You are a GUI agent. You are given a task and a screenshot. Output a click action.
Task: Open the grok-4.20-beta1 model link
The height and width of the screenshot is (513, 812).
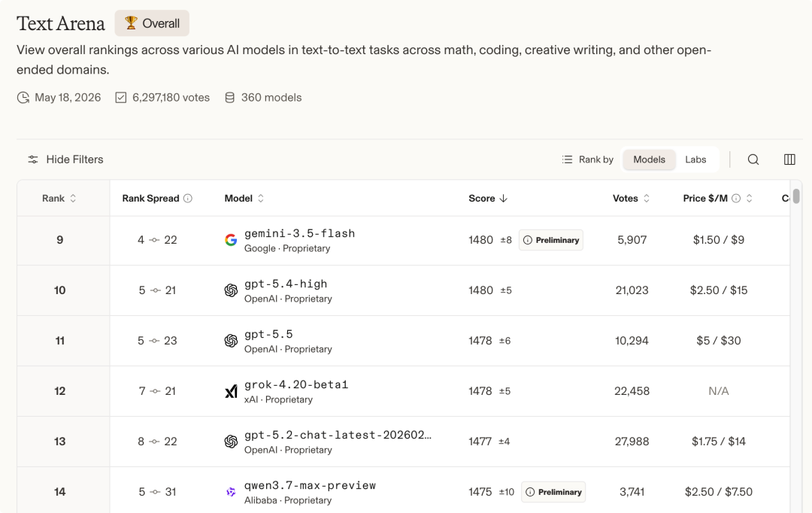point(296,384)
